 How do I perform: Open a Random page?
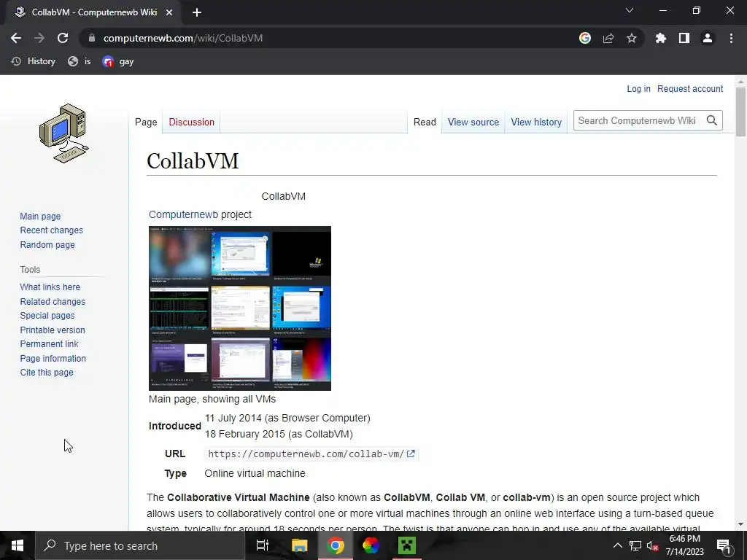pos(47,245)
